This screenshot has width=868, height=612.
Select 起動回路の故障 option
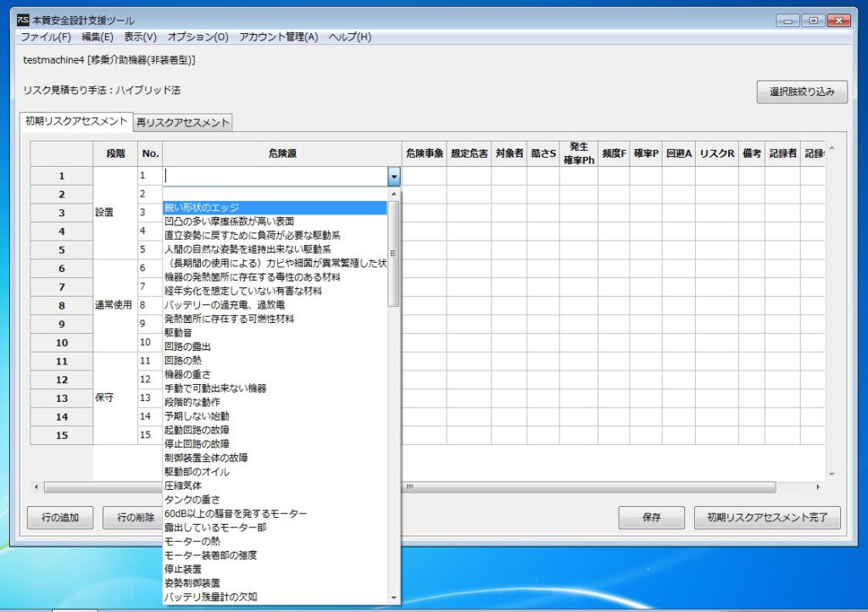tap(275, 430)
